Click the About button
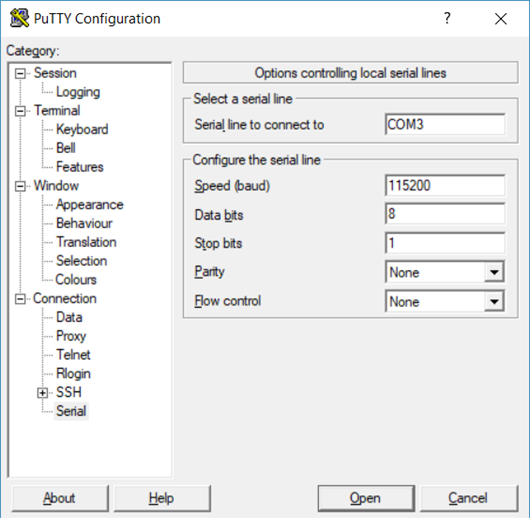The image size is (530, 518). click(60, 498)
